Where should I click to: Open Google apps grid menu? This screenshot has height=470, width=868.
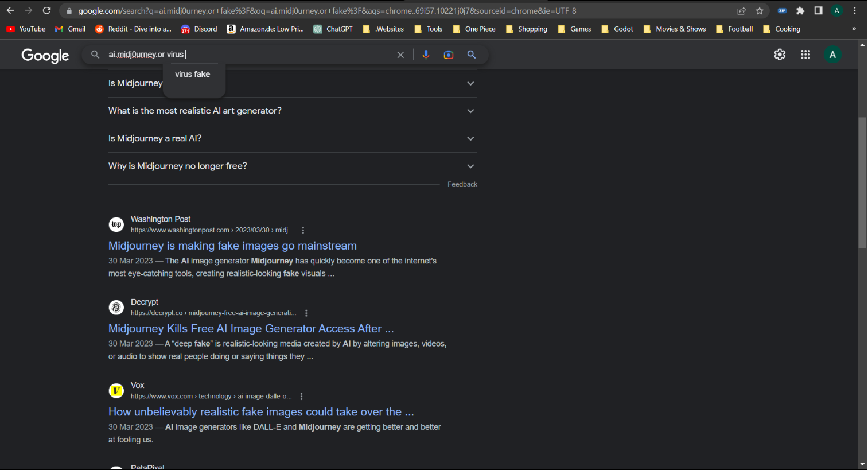coord(805,55)
